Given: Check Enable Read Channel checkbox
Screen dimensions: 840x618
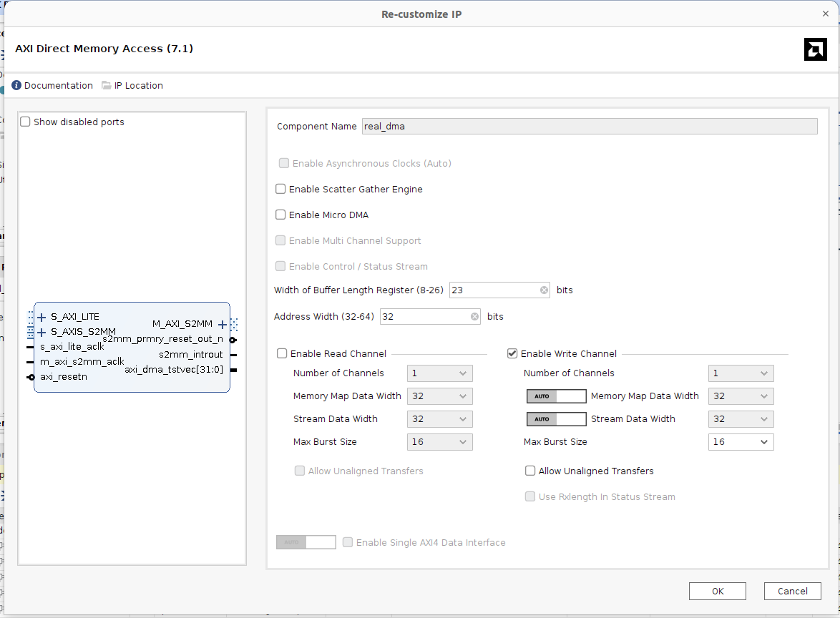Looking at the screenshot, I should tap(283, 353).
